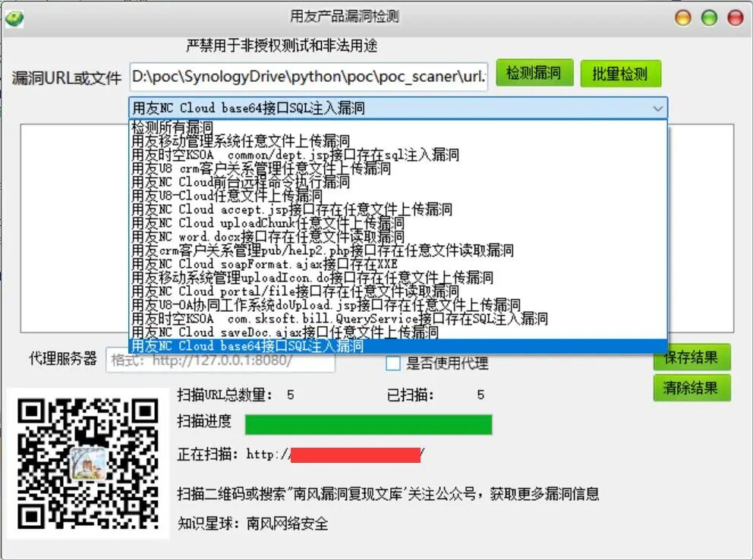Click the 批量检测 button
753x560 pixels.
point(620,74)
